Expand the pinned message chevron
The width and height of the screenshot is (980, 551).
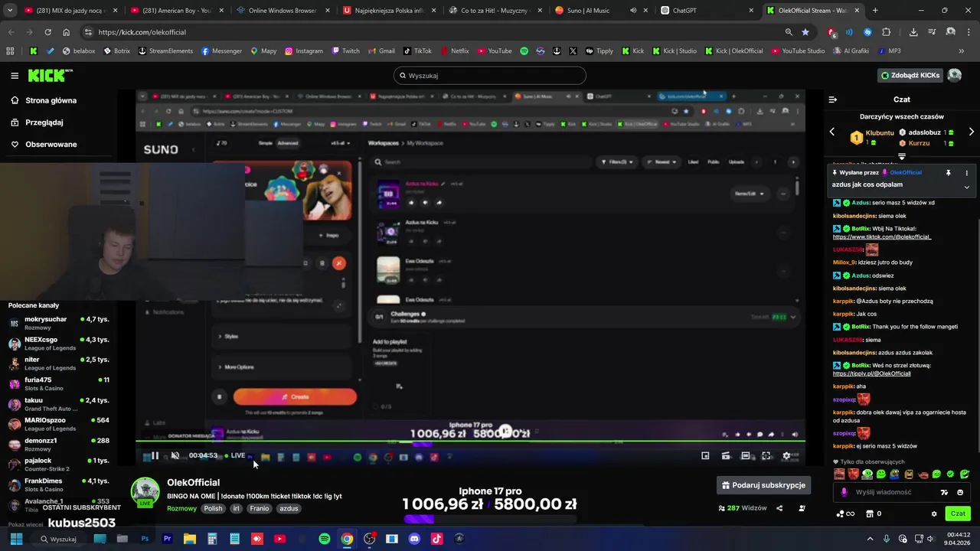point(966,187)
